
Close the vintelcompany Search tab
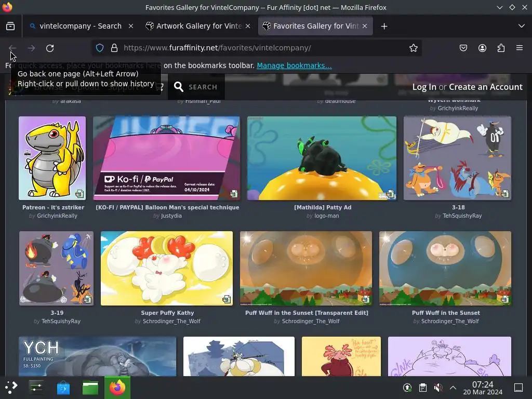pos(131,26)
